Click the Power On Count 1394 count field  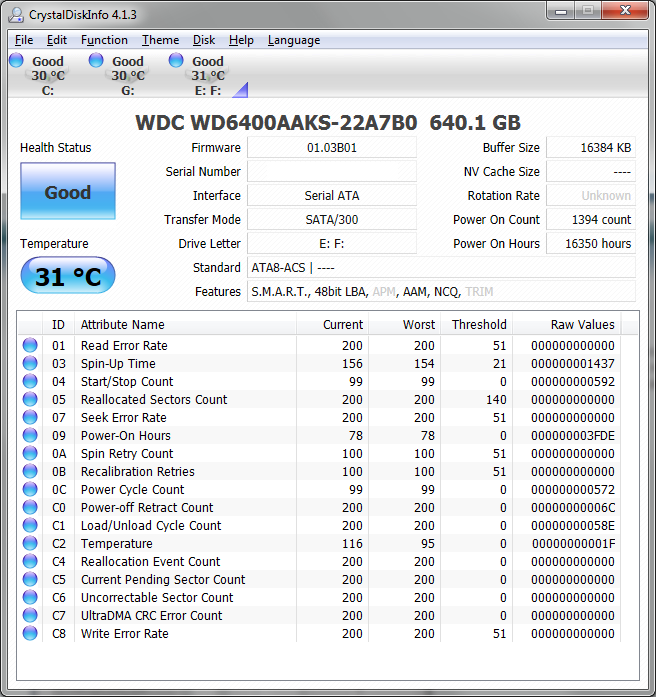(x=591, y=220)
